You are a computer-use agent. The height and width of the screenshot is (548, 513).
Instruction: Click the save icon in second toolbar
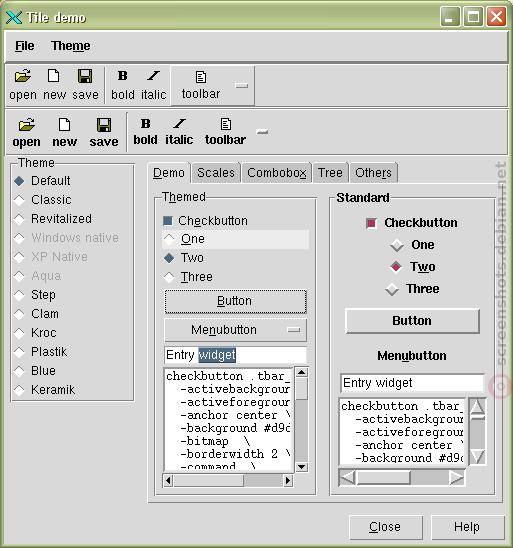click(x=104, y=125)
